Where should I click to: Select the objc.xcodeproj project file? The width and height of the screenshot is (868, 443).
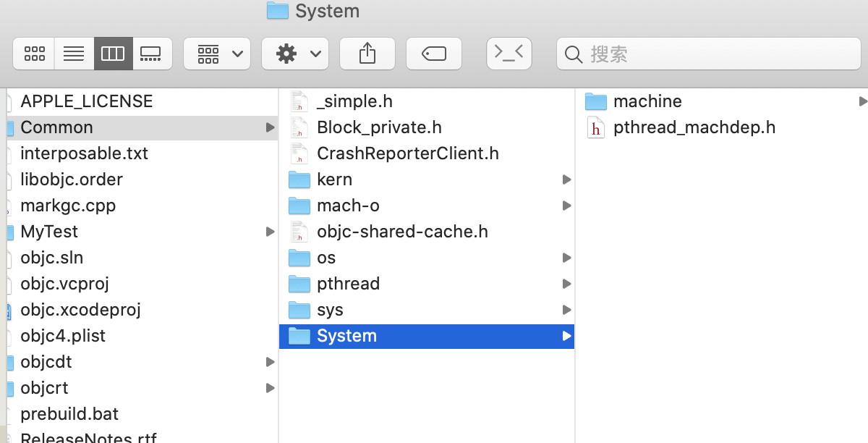point(80,310)
